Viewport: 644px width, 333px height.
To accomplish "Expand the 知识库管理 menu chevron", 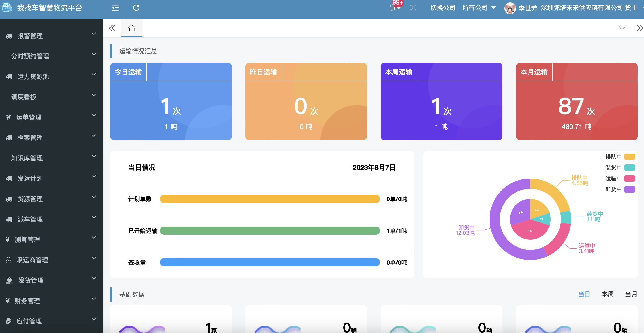I will [x=94, y=156].
